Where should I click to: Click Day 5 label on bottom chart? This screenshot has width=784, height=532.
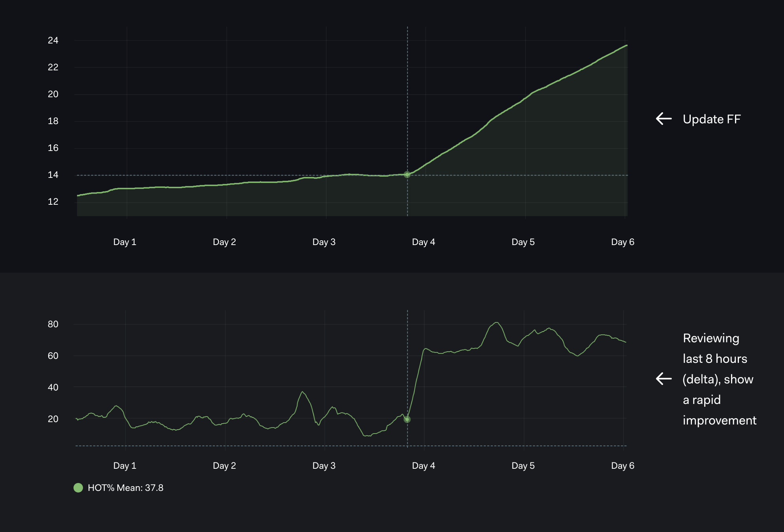(x=523, y=466)
